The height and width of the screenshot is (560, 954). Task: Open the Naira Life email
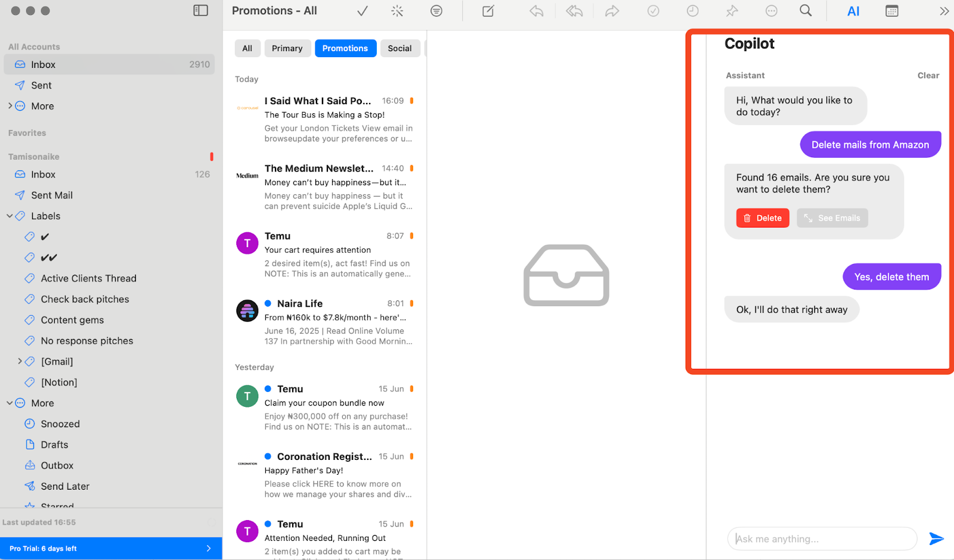click(325, 322)
